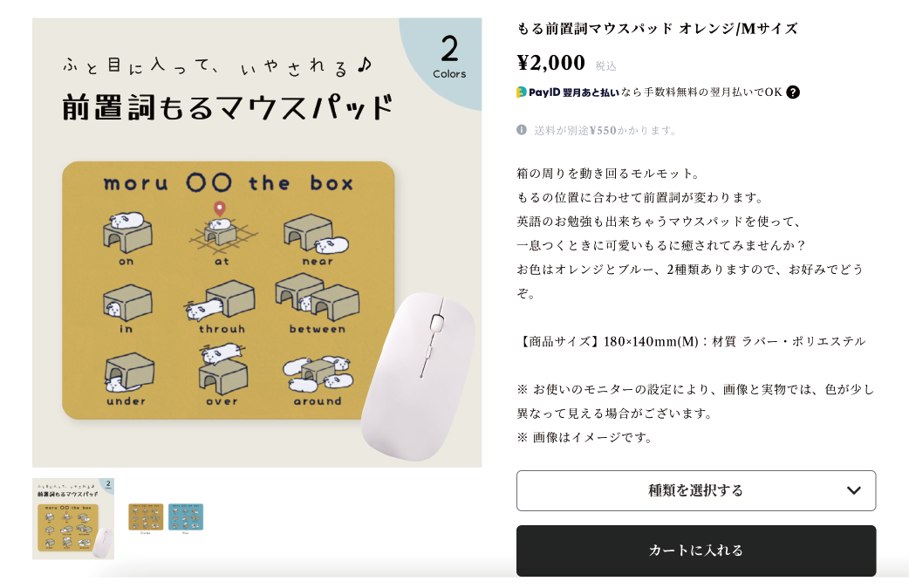Viewport: 909px width, 588px height.
Task: Click the 'between' boxes illustration
Action: point(316,298)
